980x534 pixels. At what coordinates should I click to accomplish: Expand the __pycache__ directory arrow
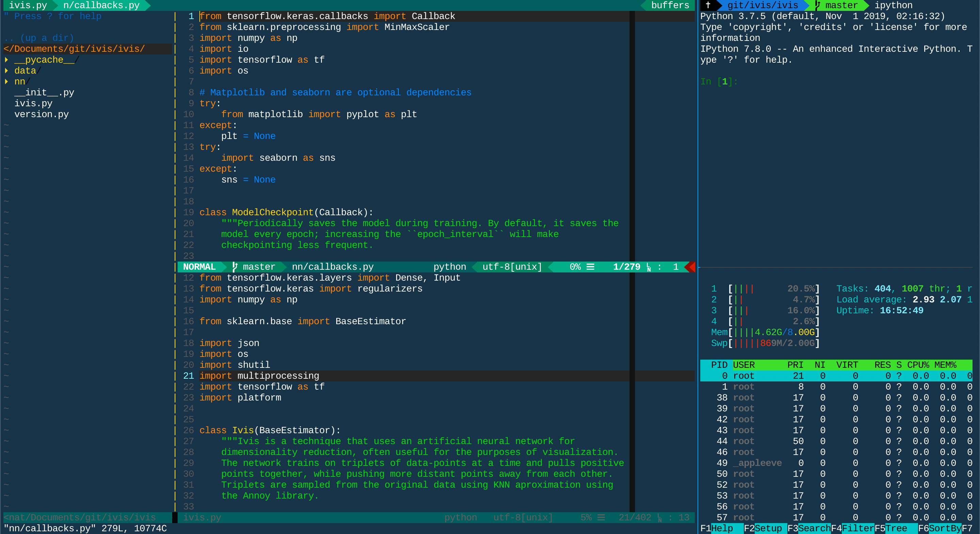pyautogui.click(x=6, y=60)
